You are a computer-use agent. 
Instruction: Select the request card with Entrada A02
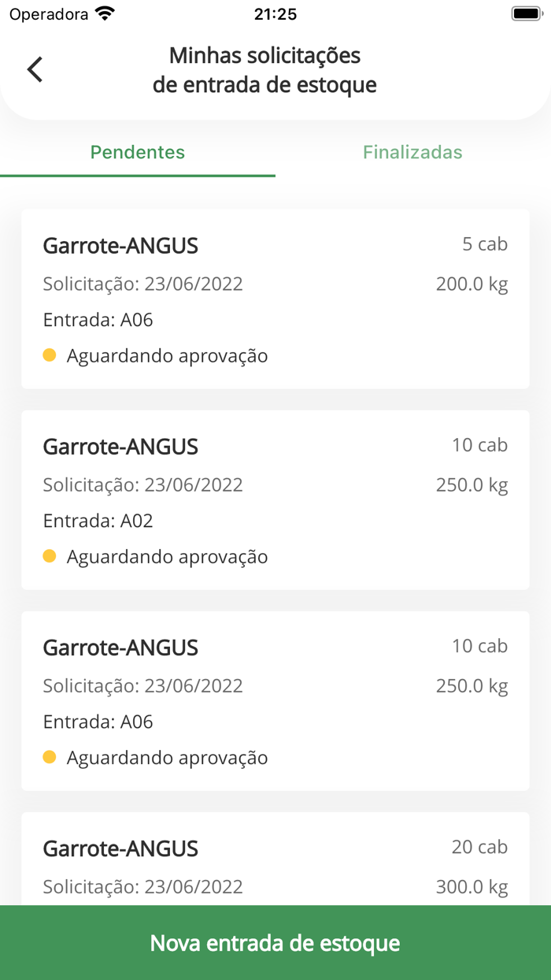point(275,499)
